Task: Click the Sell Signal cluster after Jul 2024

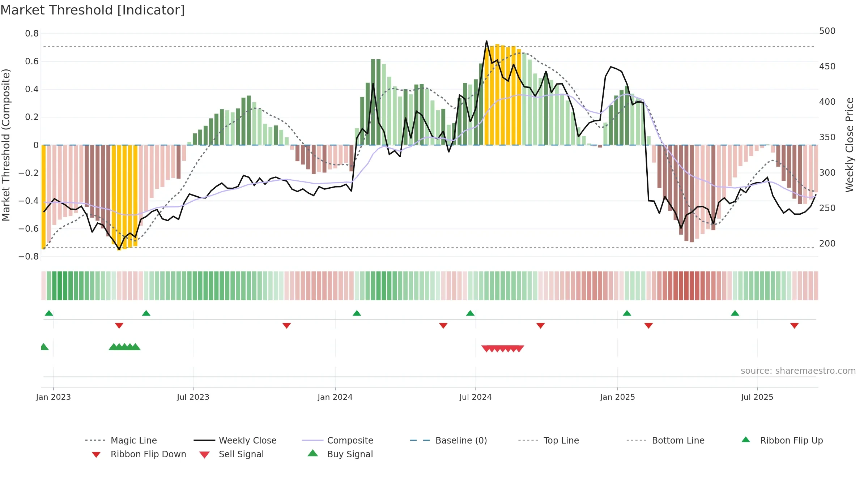Action: click(x=503, y=348)
